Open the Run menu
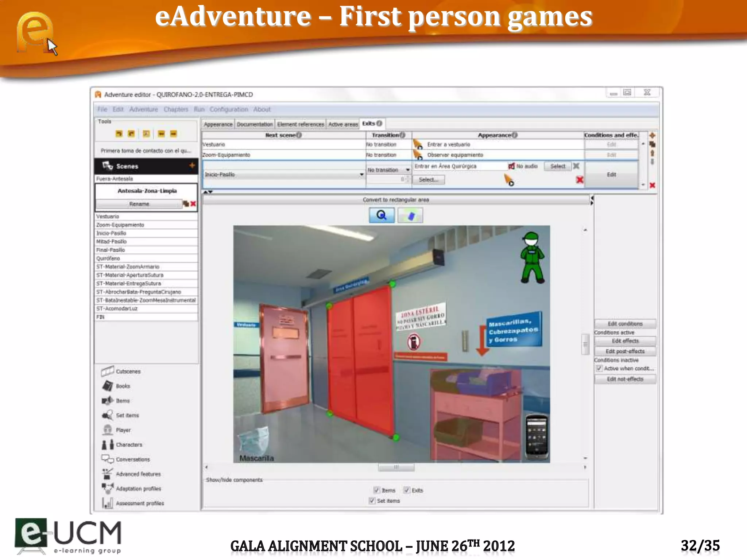 coord(199,109)
